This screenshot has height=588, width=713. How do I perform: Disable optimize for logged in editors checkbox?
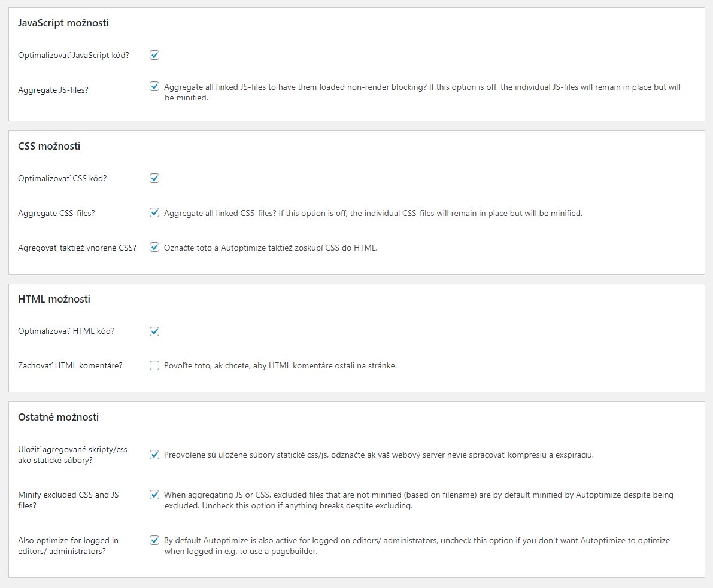click(x=154, y=540)
